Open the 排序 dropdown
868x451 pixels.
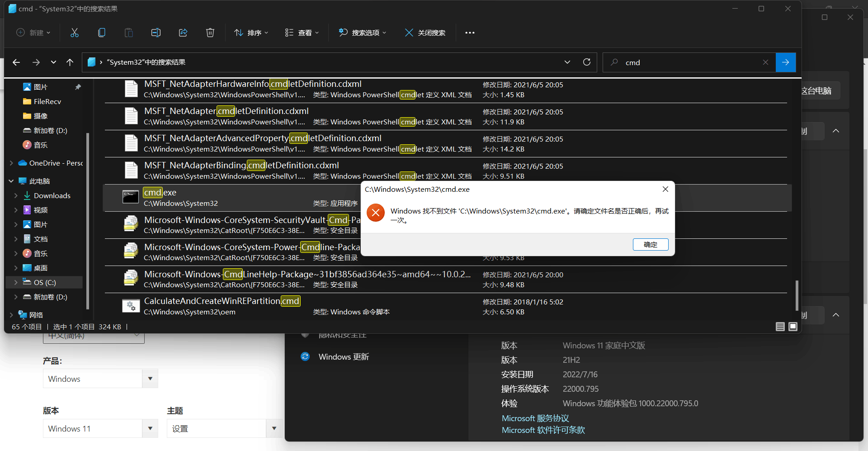coord(251,33)
